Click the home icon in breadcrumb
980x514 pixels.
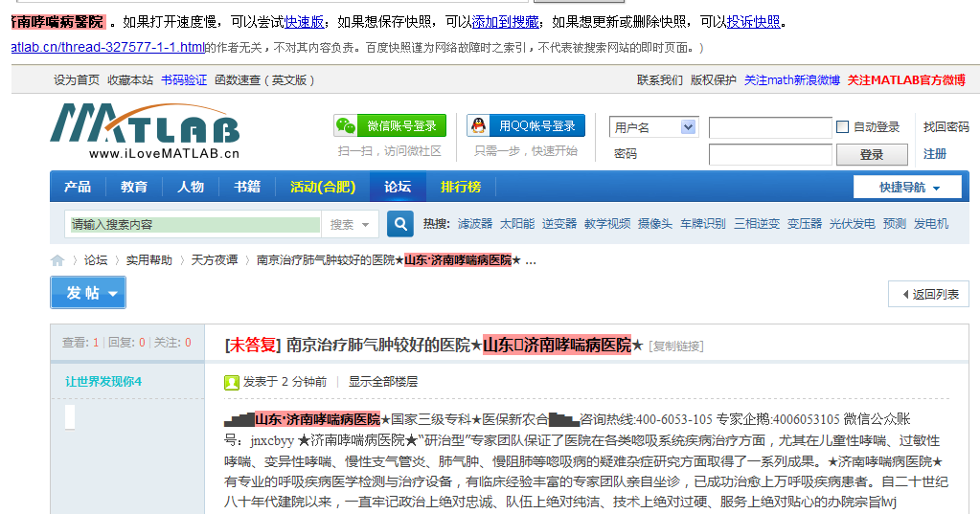point(57,260)
